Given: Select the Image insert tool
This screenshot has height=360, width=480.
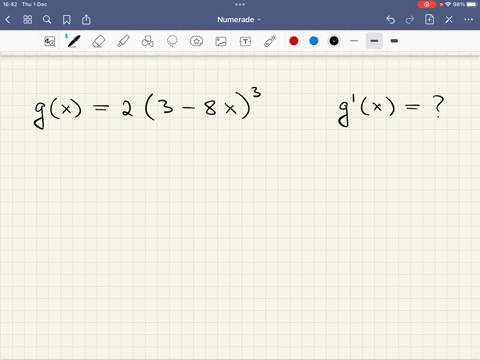Looking at the screenshot, I should (x=221, y=41).
